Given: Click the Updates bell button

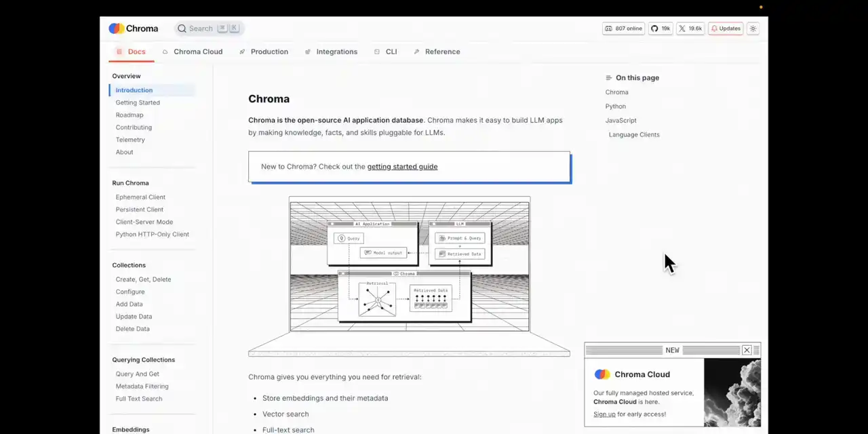Looking at the screenshot, I should click(726, 28).
